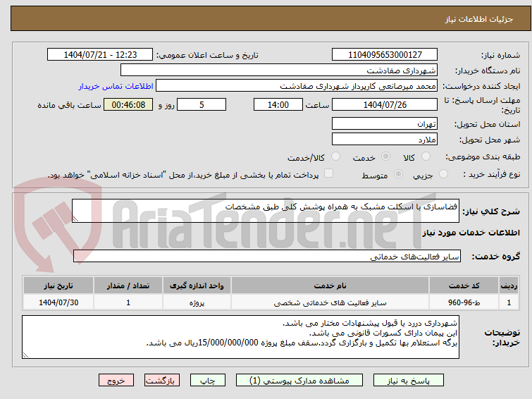Click the شرح کلی نیاز resize handle
This screenshot has height=399, width=532.
75,219
